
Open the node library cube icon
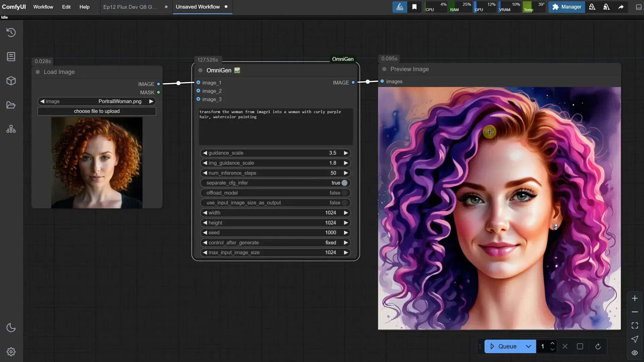click(x=11, y=81)
